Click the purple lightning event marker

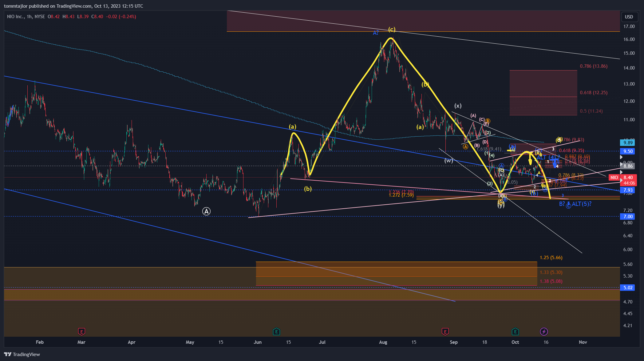click(544, 332)
